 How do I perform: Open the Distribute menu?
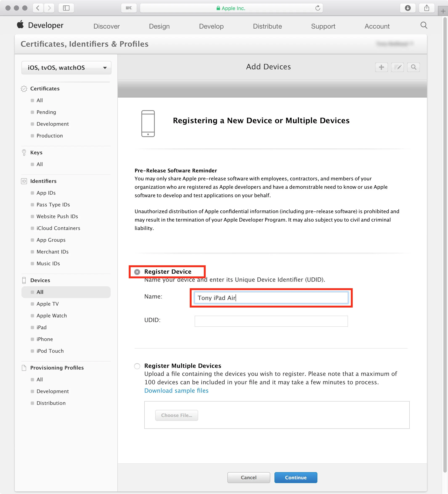[267, 26]
